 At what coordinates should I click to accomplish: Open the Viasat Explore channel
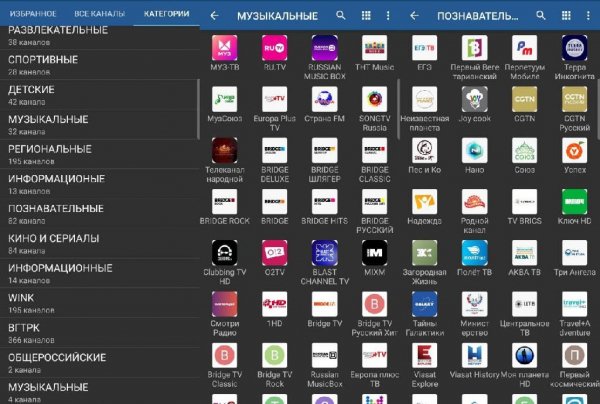(424, 355)
